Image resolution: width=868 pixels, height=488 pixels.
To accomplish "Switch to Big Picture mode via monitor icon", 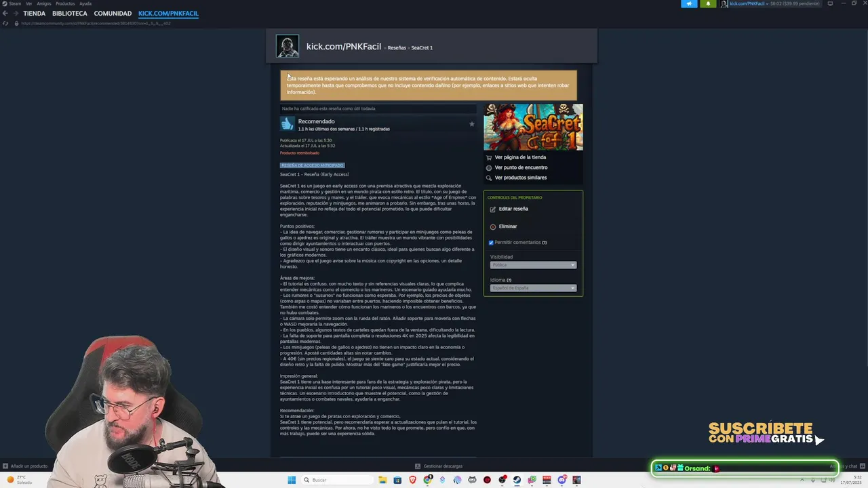I will [x=830, y=3].
